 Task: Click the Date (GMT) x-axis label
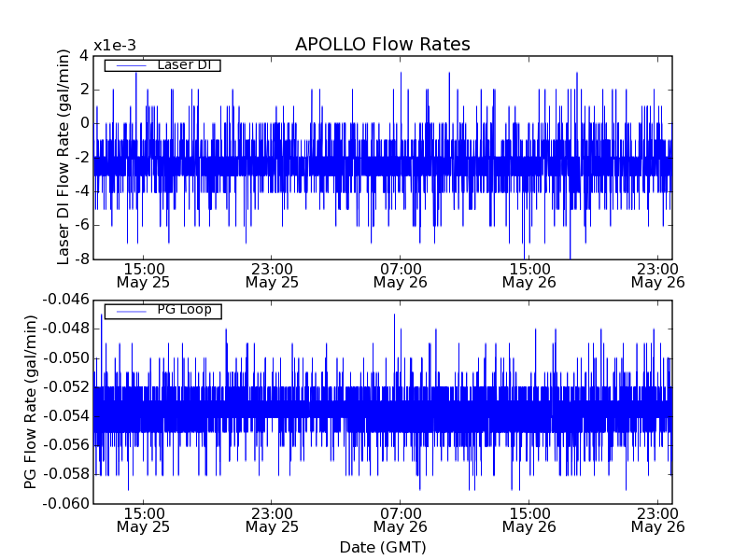pos(382,547)
